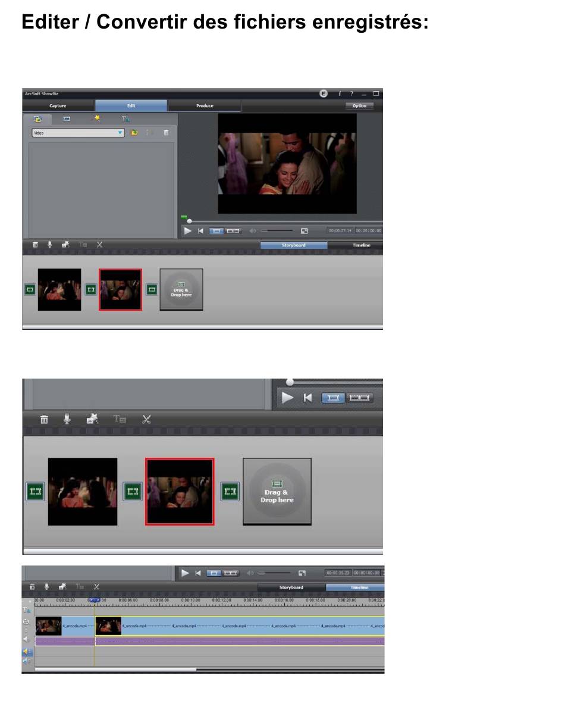Open the info 'i' icon in the title bar
Screen dimensions: 565x728
(x=340, y=93)
